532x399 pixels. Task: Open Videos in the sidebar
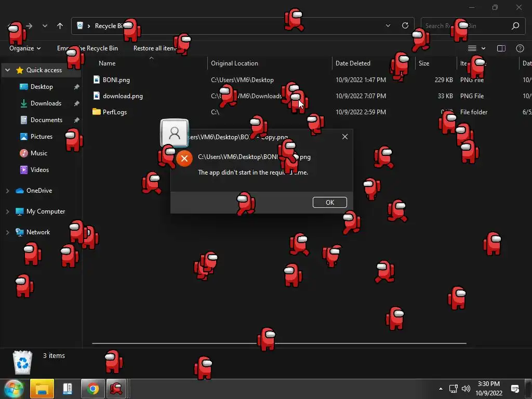tap(39, 170)
